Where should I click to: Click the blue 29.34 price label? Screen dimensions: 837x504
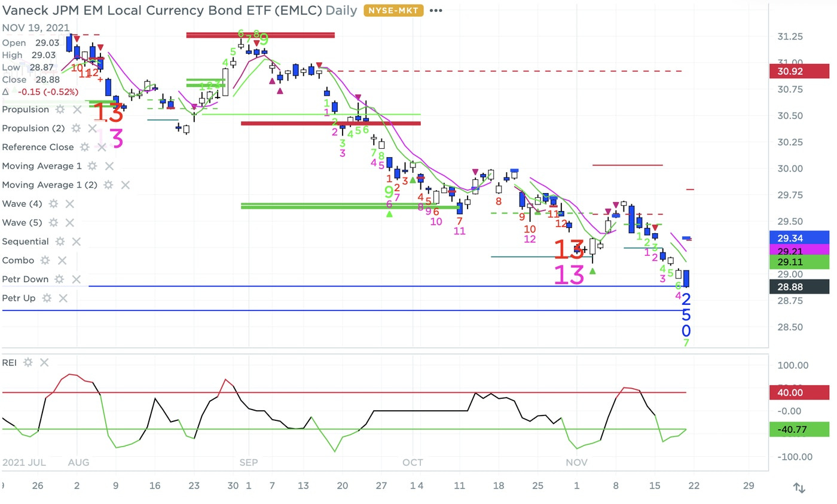[800, 238]
